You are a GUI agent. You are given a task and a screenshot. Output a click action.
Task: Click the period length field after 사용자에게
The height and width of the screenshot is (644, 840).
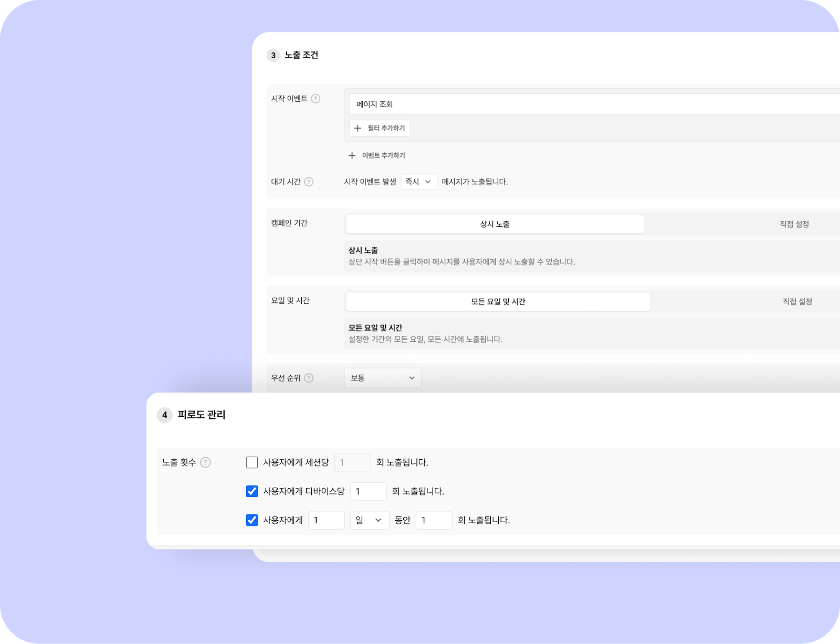point(327,520)
